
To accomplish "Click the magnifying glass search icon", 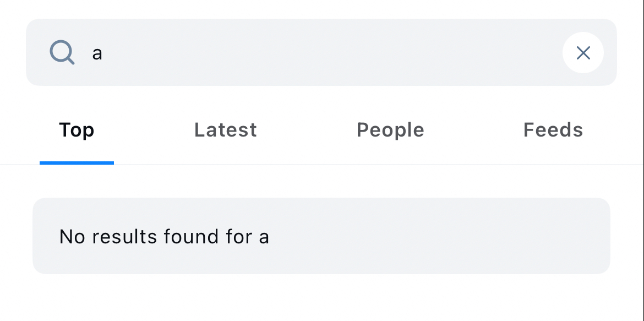I will click(62, 53).
